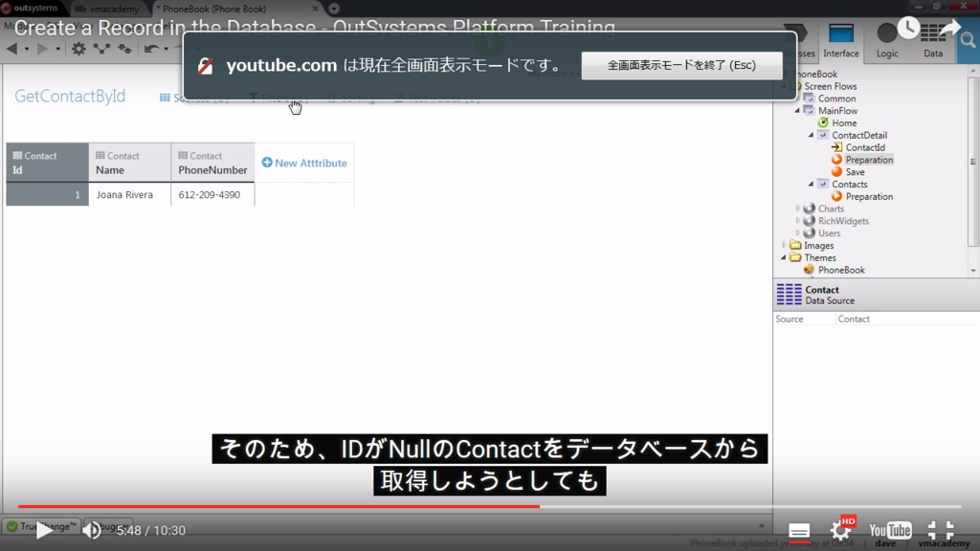
Task: Select PhoneBook theme item
Action: coord(841,270)
